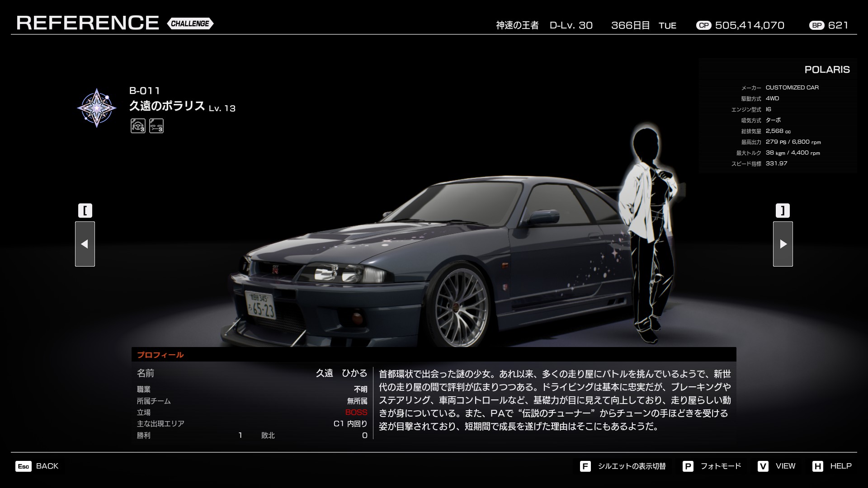
Task: Go to previous rival with left arrow
Action: click(85, 244)
